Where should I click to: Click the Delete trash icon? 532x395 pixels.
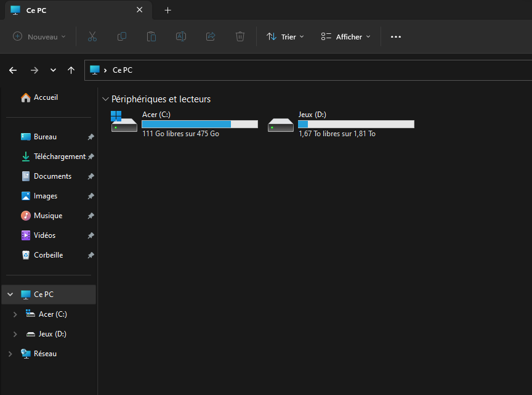240,37
